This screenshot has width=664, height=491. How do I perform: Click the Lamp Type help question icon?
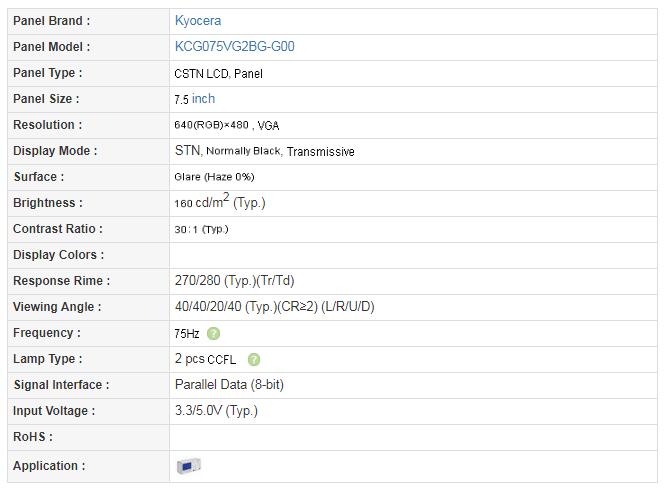254,360
